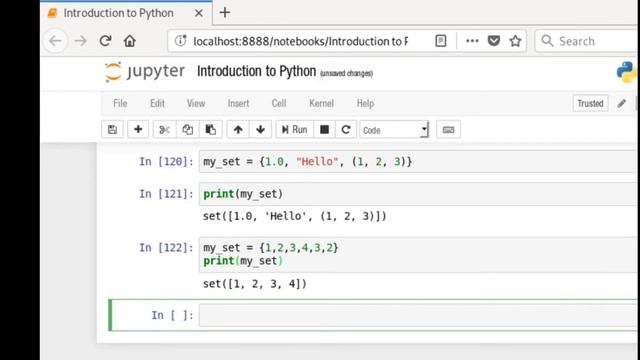Click code cell In [120] my_set definition
Viewport: 640px width, 360px height.
[418, 161]
